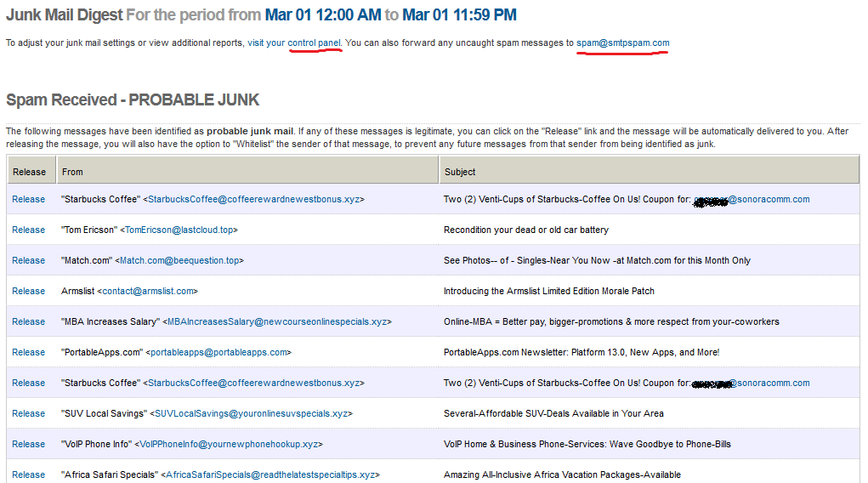Viewport: 868px width, 483px height.
Task: Click the Release column header
Action: 31,170
